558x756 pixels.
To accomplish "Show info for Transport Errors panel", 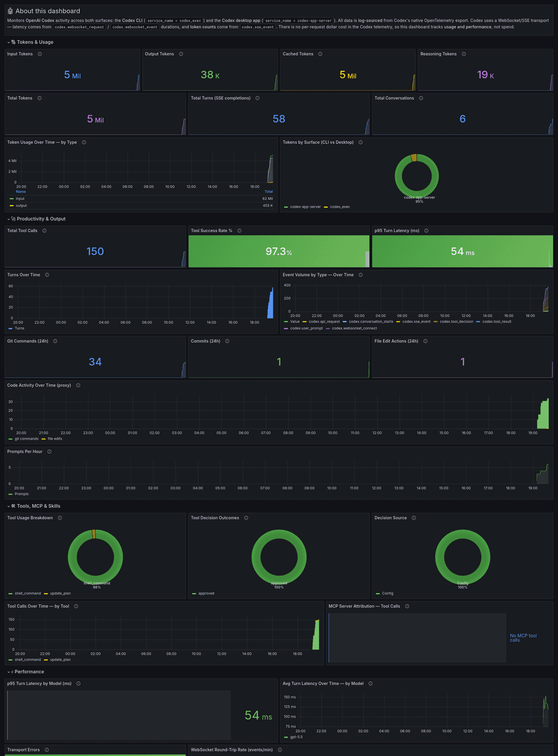I will 47,750.
